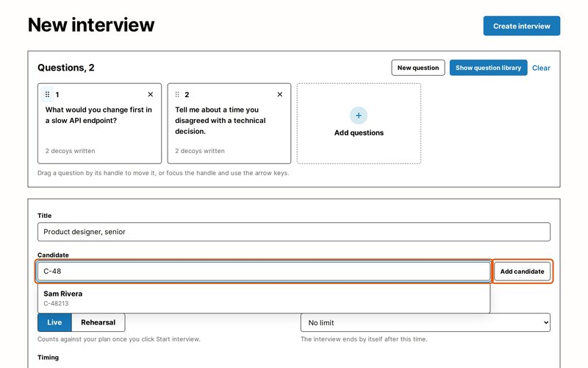Remove question 1 with its X icon

[x=151, y=94]
